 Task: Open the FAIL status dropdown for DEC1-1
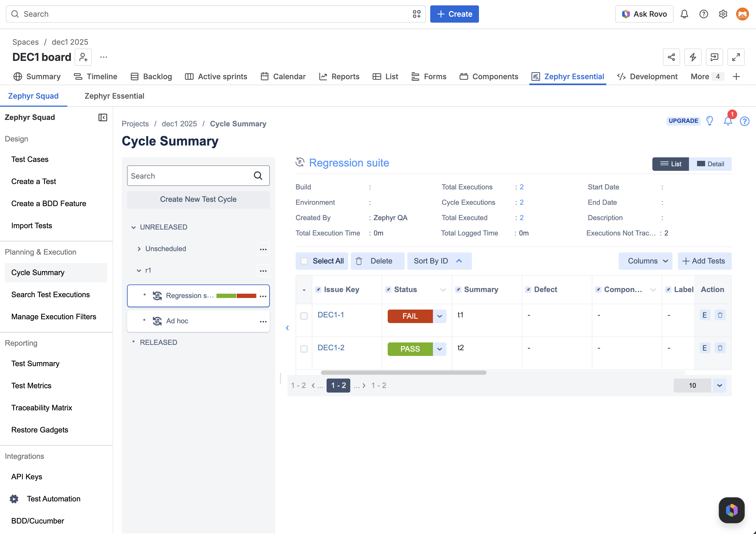coord(440,316)
